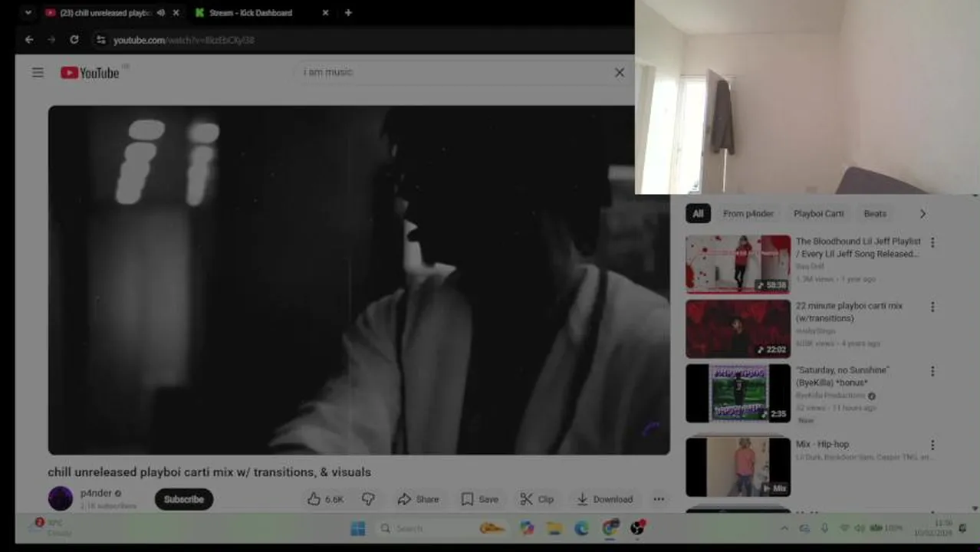Screen dimensions: 980x552
Task: Open the Mix - Hip-hop title
Action: (x=822, y=444)
